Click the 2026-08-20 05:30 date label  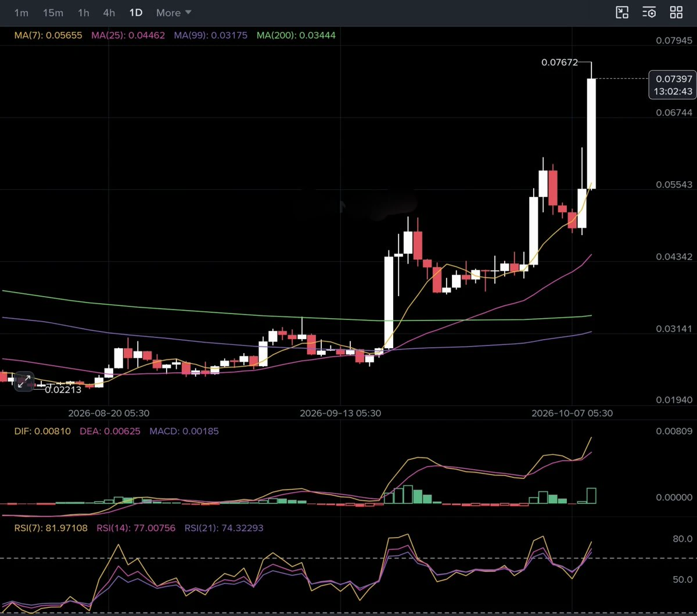point(109,413)
